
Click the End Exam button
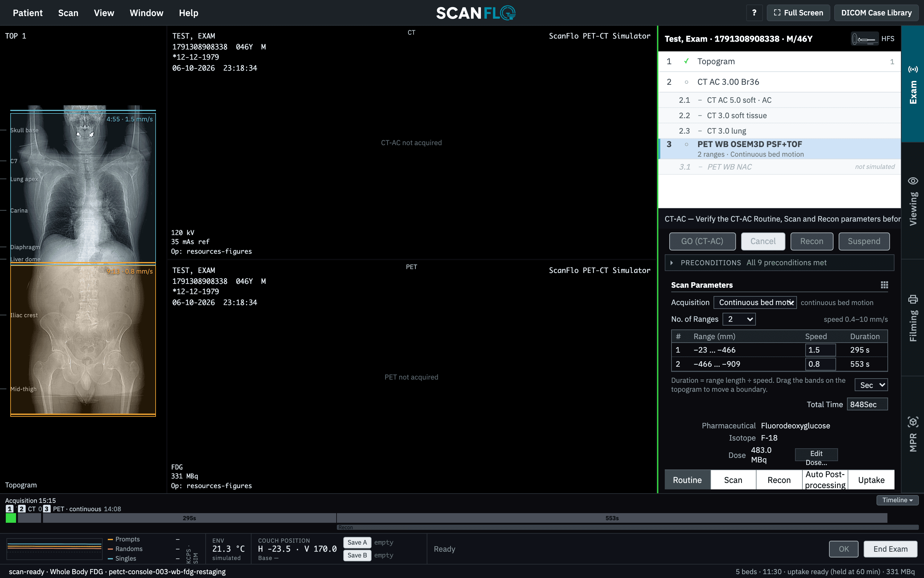click(x=890, y=549)
